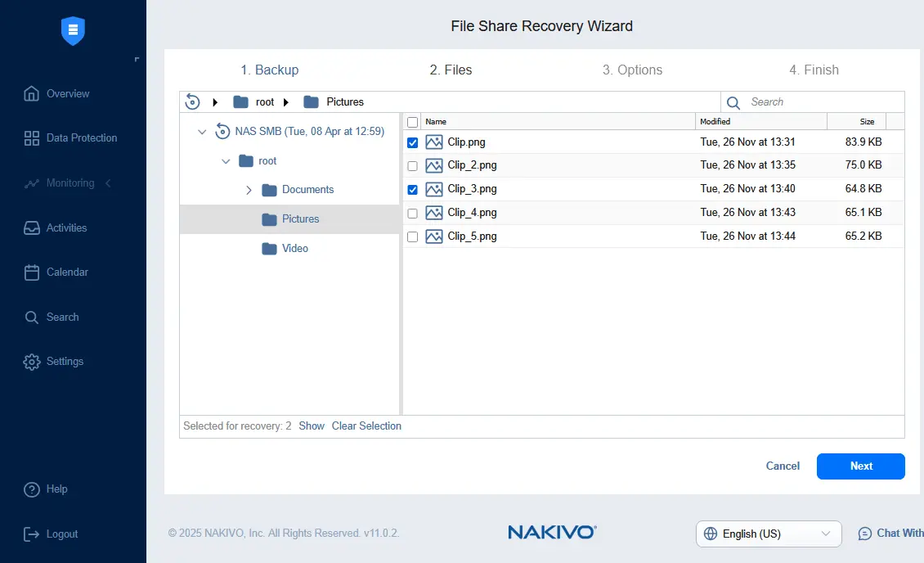924x563 pixels.
Task: Click breadcrumb arrow before root
Action: pos(215,102)
